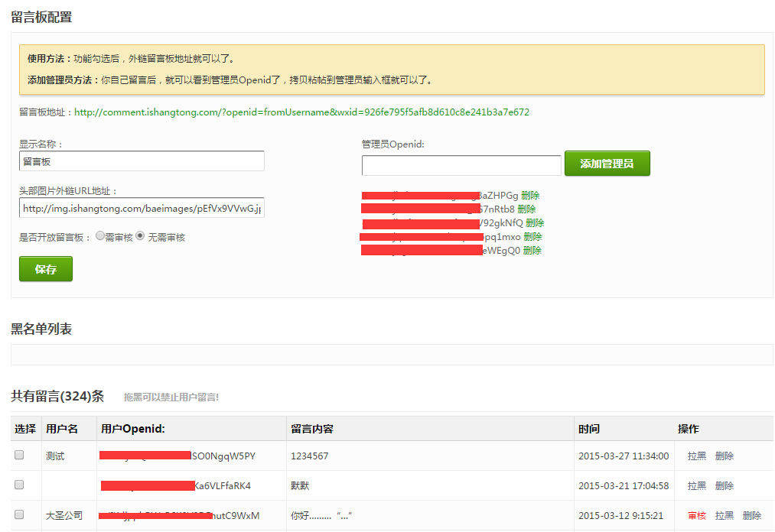Delete the admin Openid ending in eWEgQ0
The height and width of the screenshot is (532, 775).
click(x=532, y=251)
